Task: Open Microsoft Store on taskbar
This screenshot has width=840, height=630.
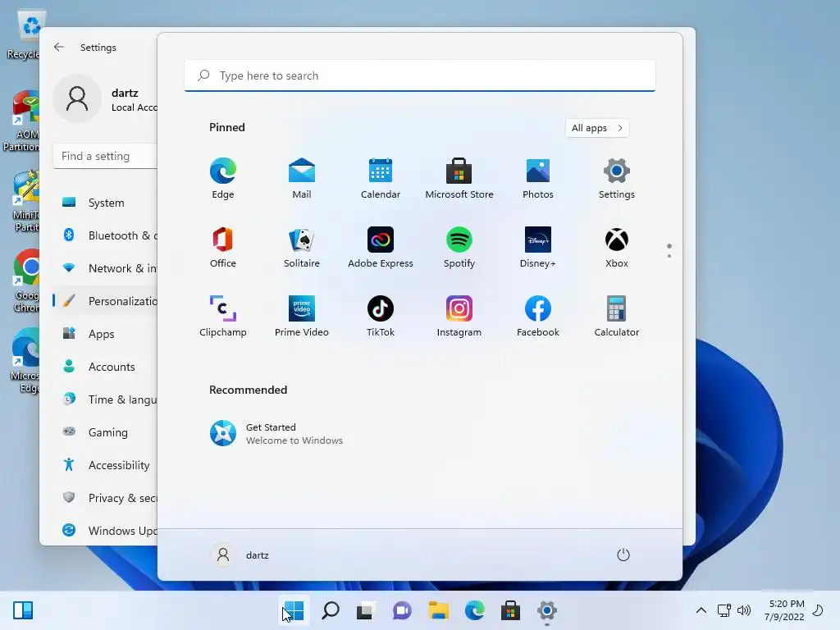Action: (510, 610)
